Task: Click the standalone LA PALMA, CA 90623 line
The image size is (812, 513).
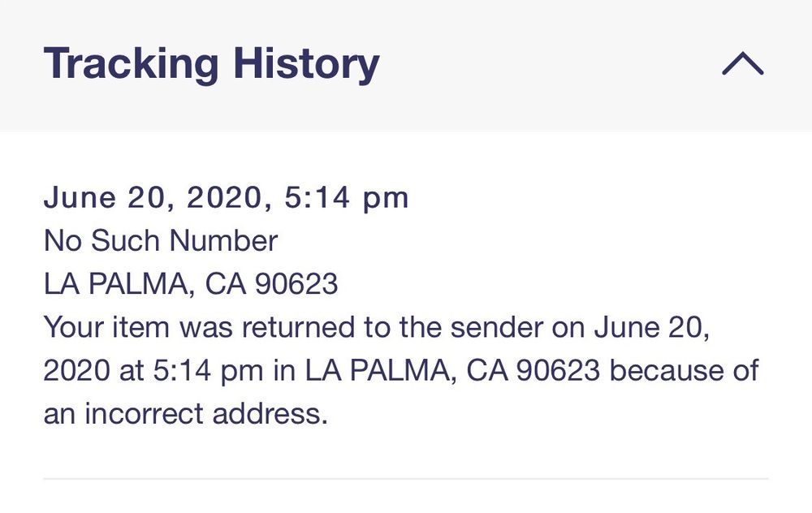Action: (x=191, y=284)
